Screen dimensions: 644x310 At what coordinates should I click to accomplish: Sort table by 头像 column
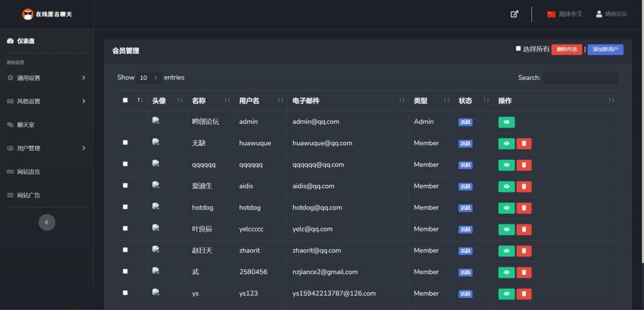click(x=167, y=101)
